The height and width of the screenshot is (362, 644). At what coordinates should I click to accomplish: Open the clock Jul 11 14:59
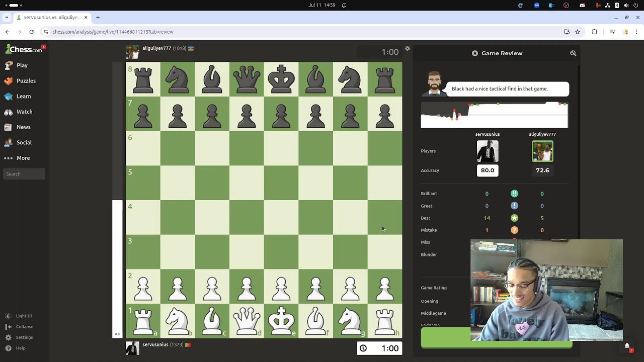[x=322, y=6]
